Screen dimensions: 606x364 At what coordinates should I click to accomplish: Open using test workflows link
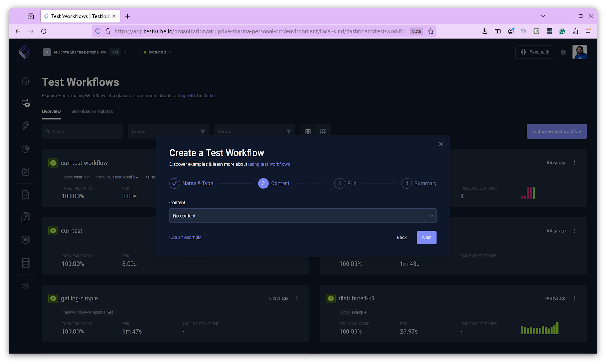pyautogui.click(x=270, y=164)
